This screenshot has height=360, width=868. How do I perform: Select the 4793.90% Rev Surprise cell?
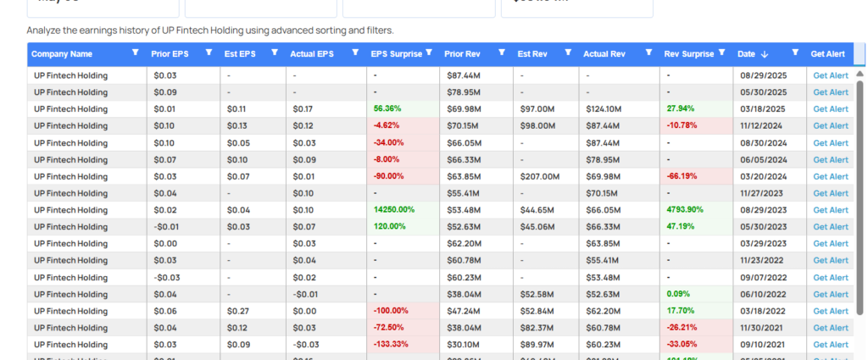(x=697, y=210)
